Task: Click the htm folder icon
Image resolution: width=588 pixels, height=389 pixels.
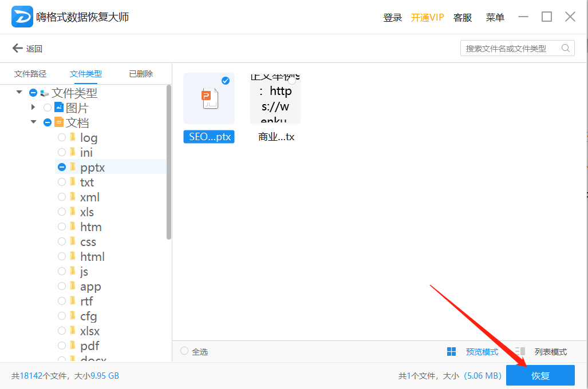Action: [73, 227]
